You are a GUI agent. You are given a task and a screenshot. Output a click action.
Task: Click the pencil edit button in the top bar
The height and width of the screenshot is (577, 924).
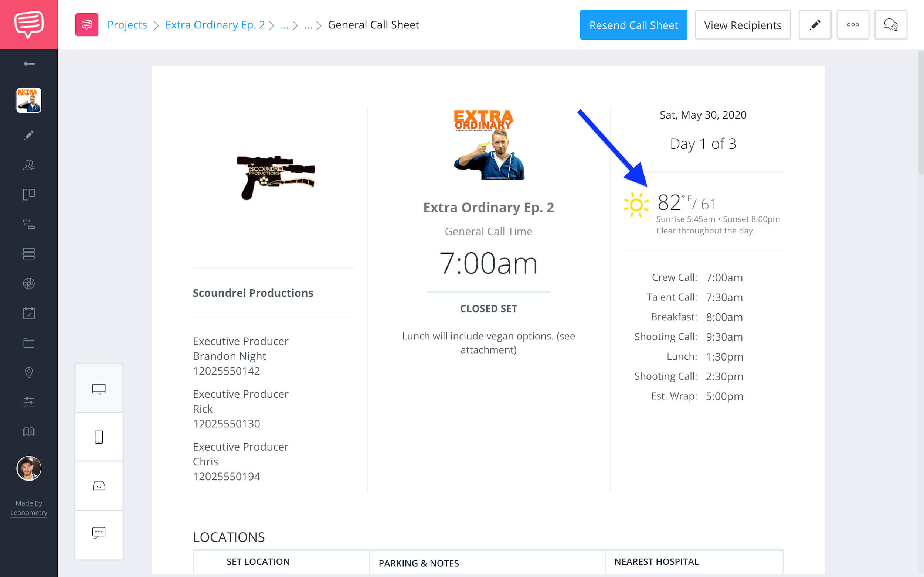(x=815, y=25)
